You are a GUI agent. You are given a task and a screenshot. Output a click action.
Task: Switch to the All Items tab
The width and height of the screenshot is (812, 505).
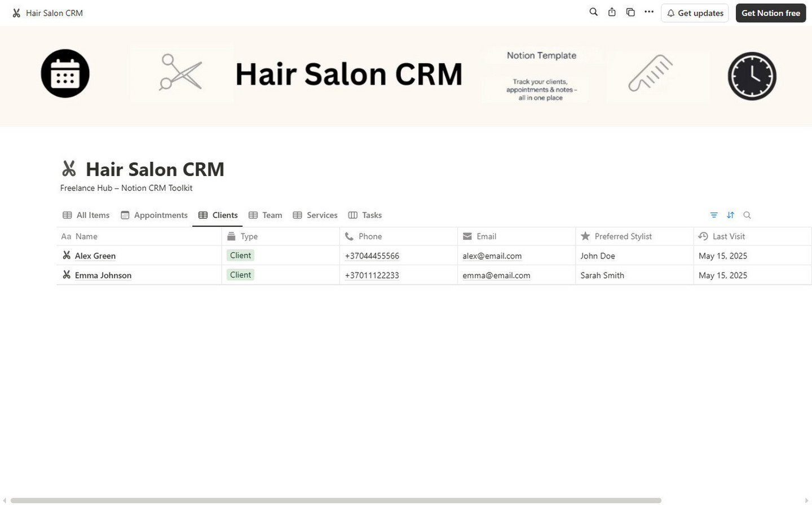[x=86, y=215]
